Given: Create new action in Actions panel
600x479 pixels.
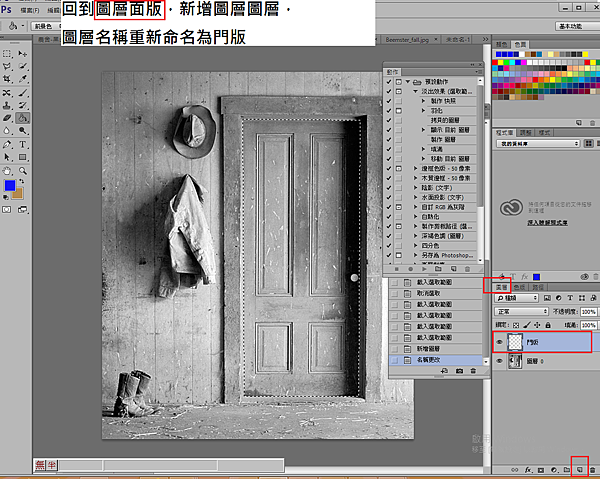Looking at the screenshot, I should click(453, 269).
